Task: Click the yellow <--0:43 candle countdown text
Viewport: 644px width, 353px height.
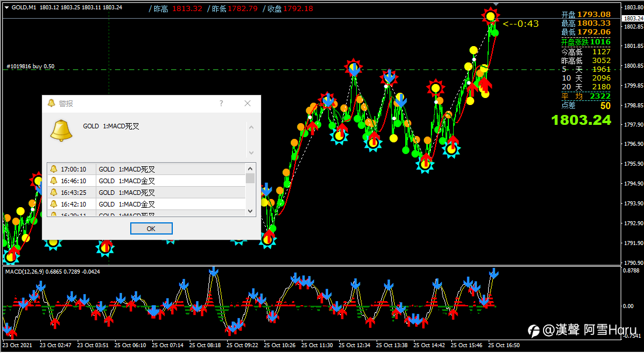Action: (521, 24)
